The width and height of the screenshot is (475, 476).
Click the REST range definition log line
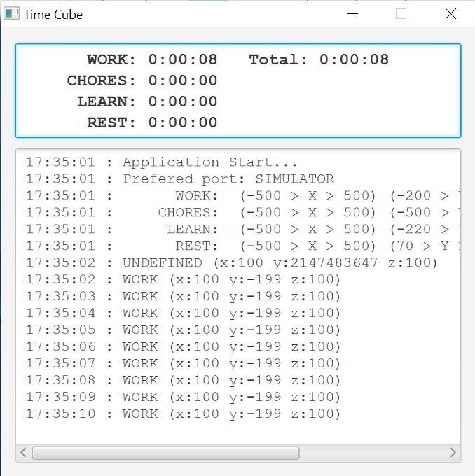point(243,246)
